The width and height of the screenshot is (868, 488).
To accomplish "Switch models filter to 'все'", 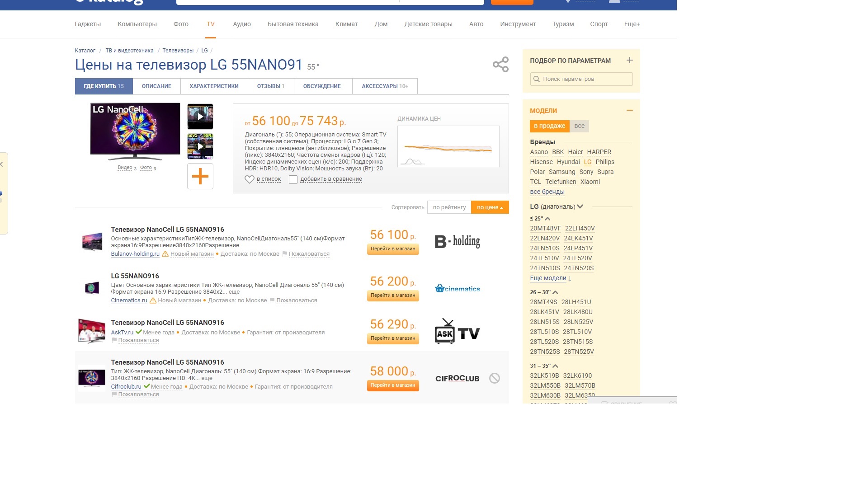I will (579, 126).
